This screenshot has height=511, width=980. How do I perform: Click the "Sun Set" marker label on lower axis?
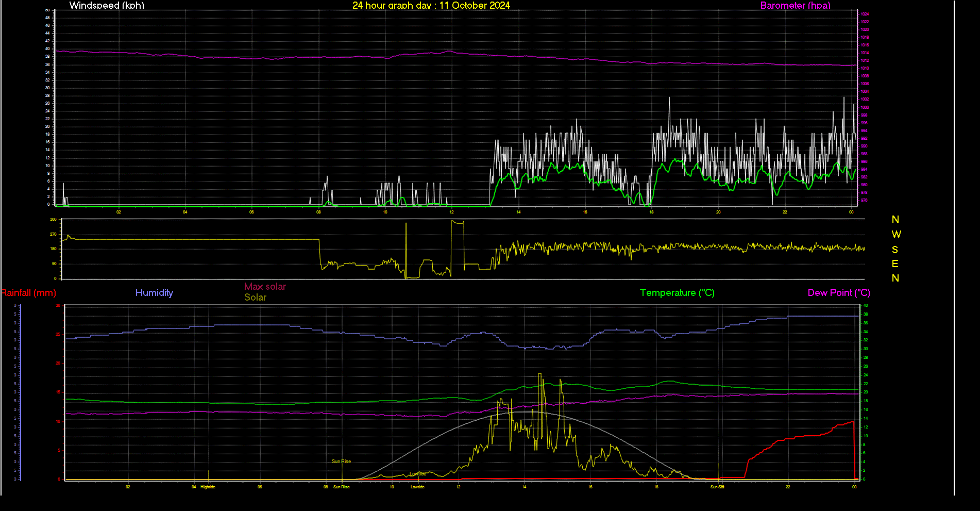tap(717, 487)
